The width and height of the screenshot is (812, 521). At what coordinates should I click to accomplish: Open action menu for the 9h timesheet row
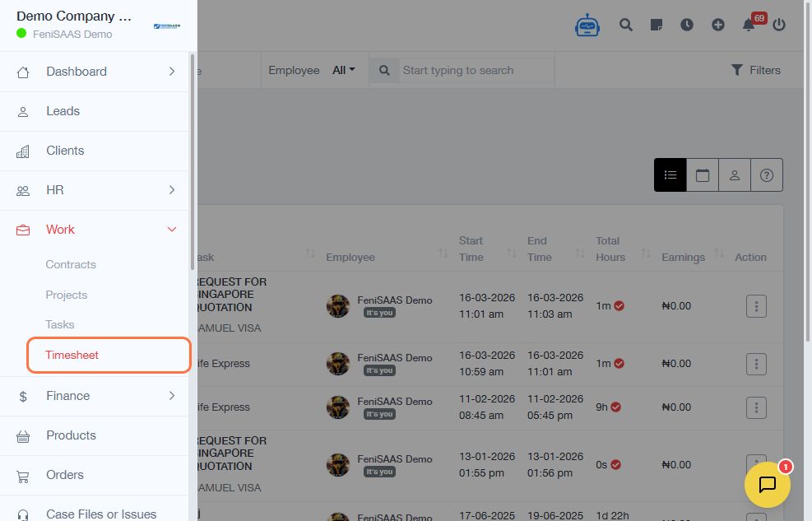[x=756, y=407]
